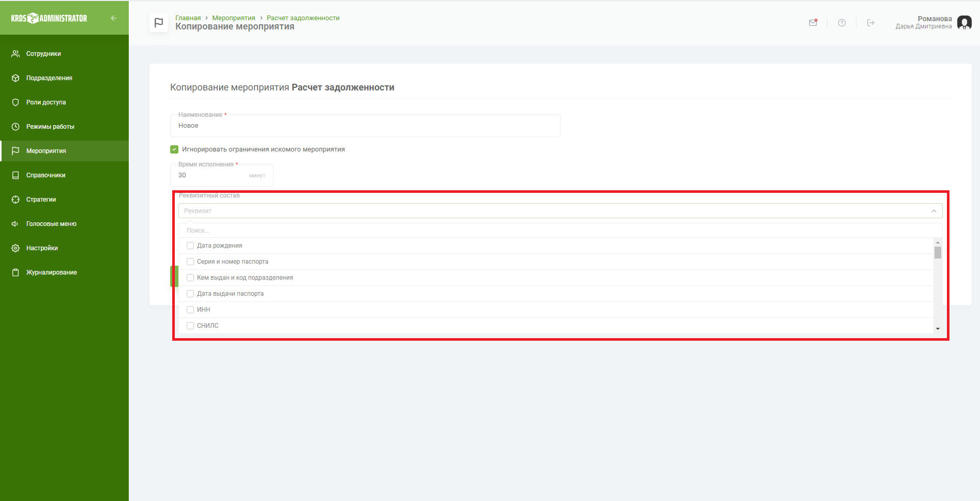
Task: Go to the Мероприятия breadcrumb link
Action: (234, 18)
